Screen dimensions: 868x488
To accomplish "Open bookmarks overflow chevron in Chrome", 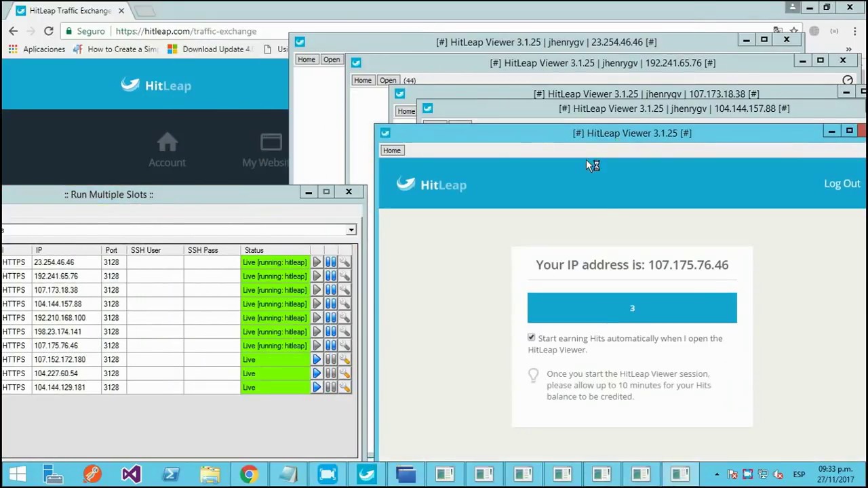I will [848, 49].
